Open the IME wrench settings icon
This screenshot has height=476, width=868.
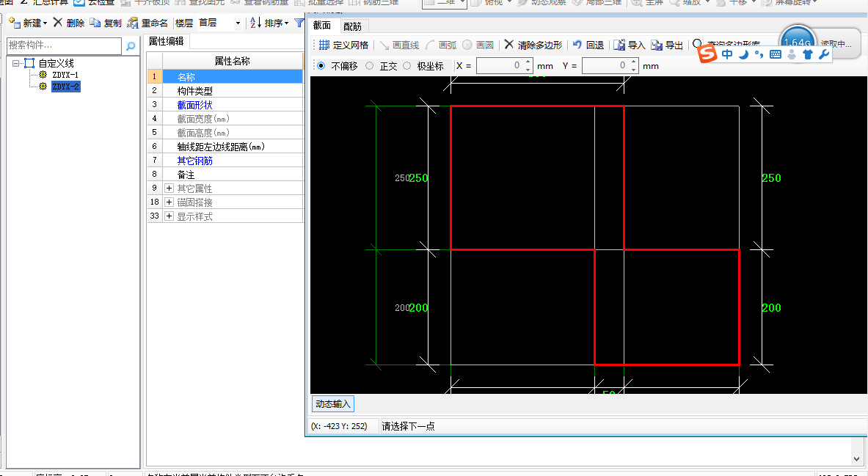tap(823, 54)
